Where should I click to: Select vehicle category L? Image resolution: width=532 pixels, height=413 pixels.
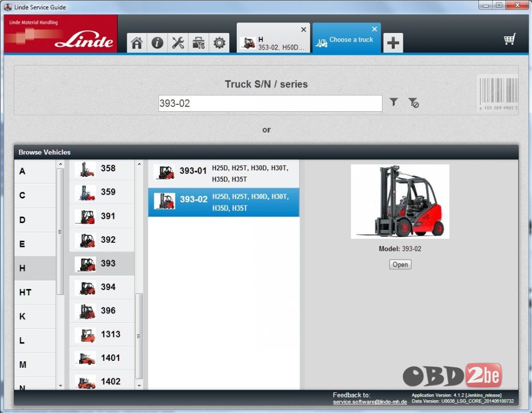click(35, 341)
